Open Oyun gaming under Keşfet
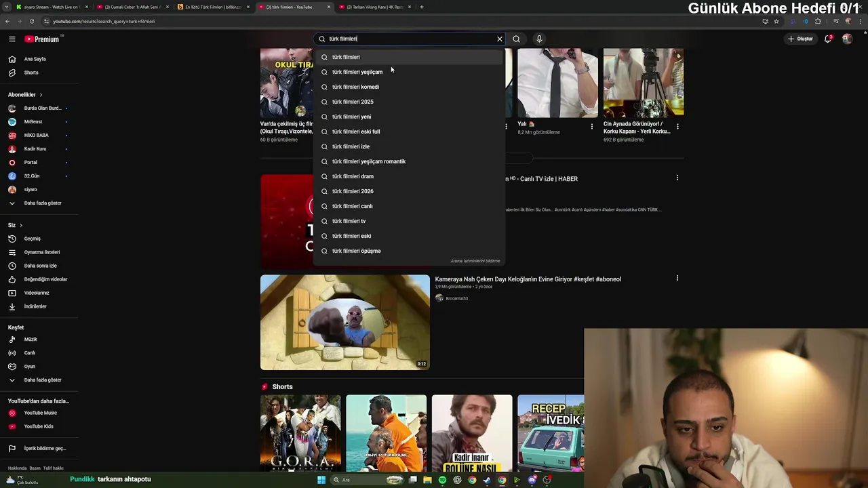This screenshot has height=488, width=868. (x=30, y=367)
